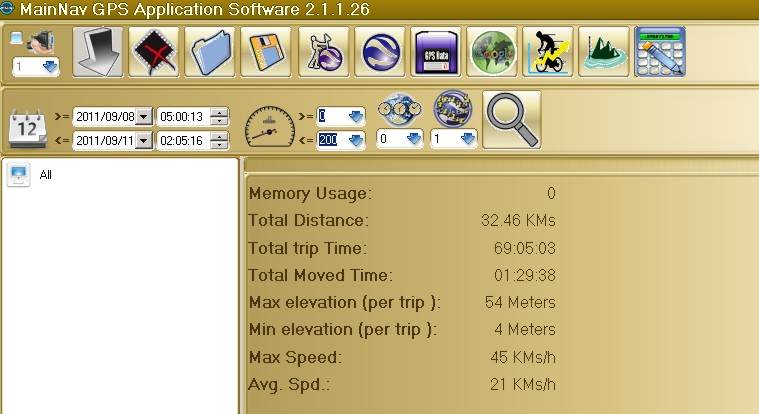Click the magnifying glass search button

(511, 120)
